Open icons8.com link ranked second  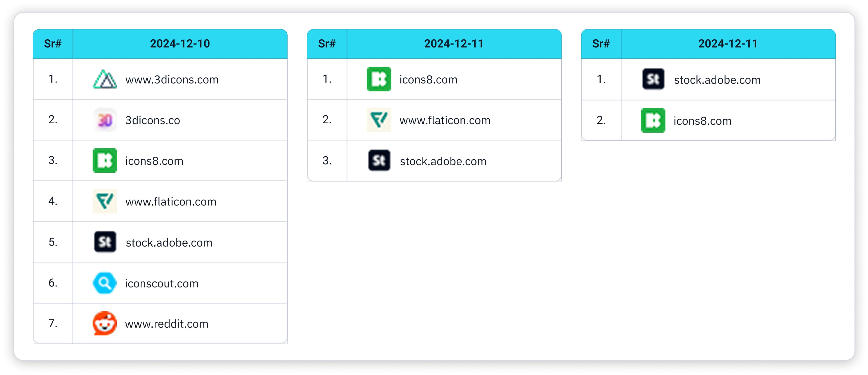click(x=703, y=121)
